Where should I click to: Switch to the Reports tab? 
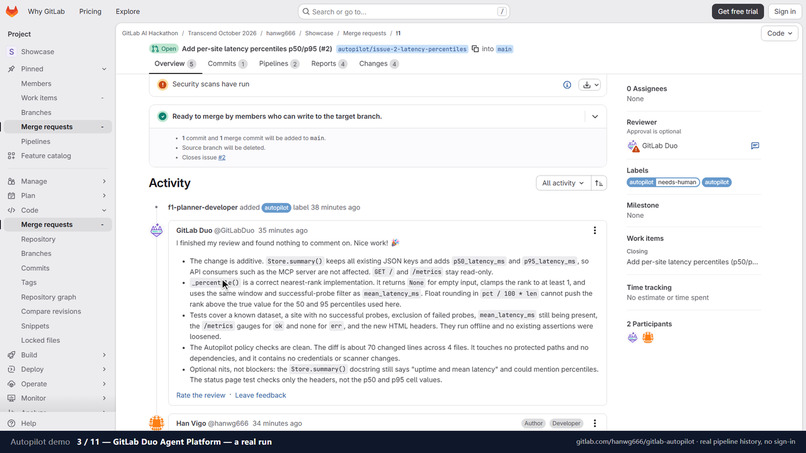point(329,64)
